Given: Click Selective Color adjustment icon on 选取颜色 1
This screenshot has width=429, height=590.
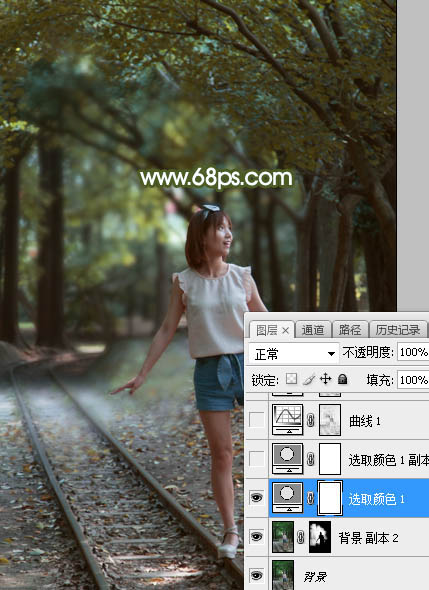Looking at the screenshot, I should (287, 498).
